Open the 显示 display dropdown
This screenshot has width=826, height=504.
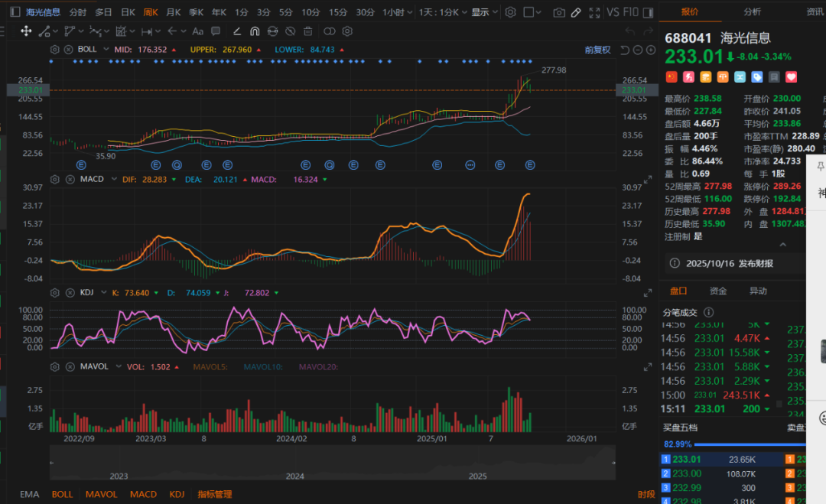[483, 12]
